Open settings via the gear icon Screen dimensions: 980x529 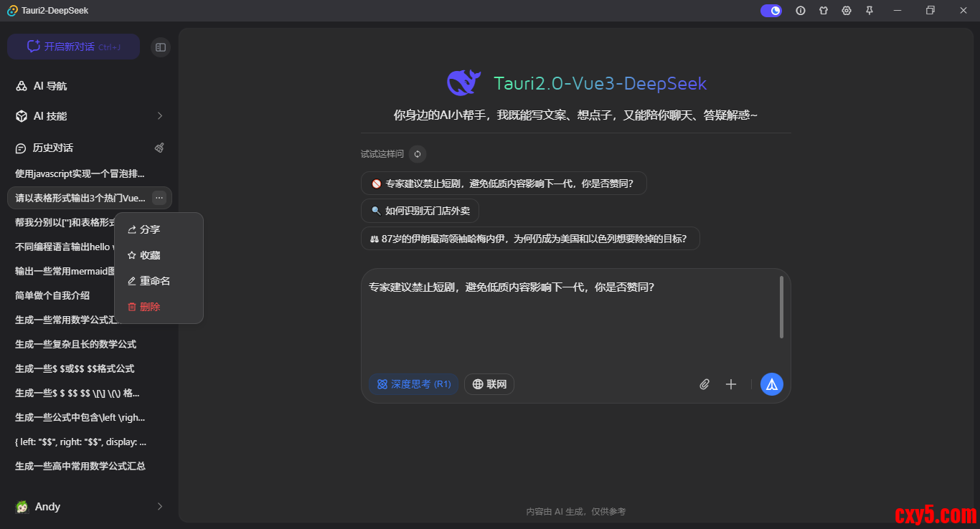pos(846,10)
